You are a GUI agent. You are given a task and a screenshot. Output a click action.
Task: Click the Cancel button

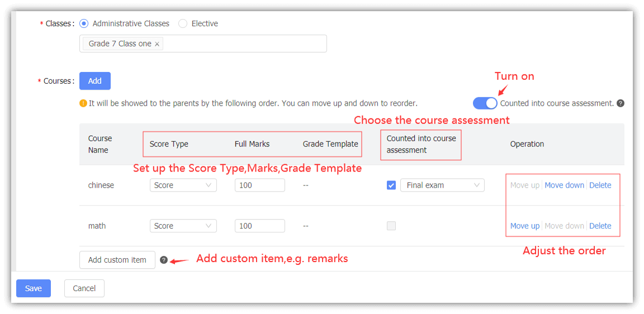(84, 288)
